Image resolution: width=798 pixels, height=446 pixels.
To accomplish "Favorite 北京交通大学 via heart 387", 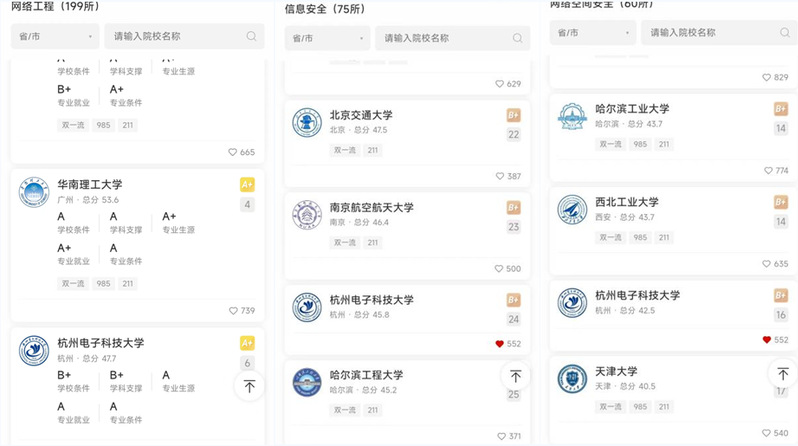I will (500, 176).
